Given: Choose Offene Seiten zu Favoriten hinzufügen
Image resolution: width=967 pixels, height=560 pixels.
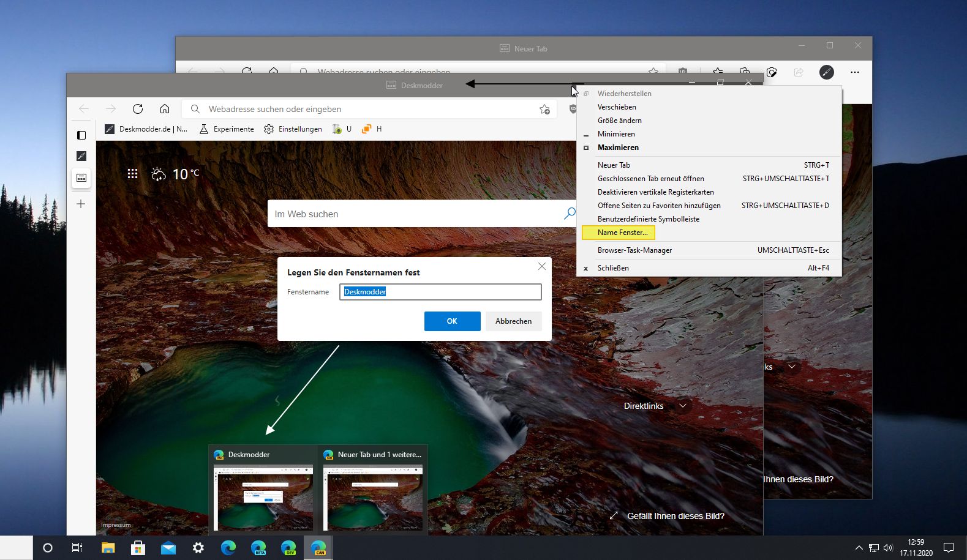Looking at the screenshot, I should (709, 206).
